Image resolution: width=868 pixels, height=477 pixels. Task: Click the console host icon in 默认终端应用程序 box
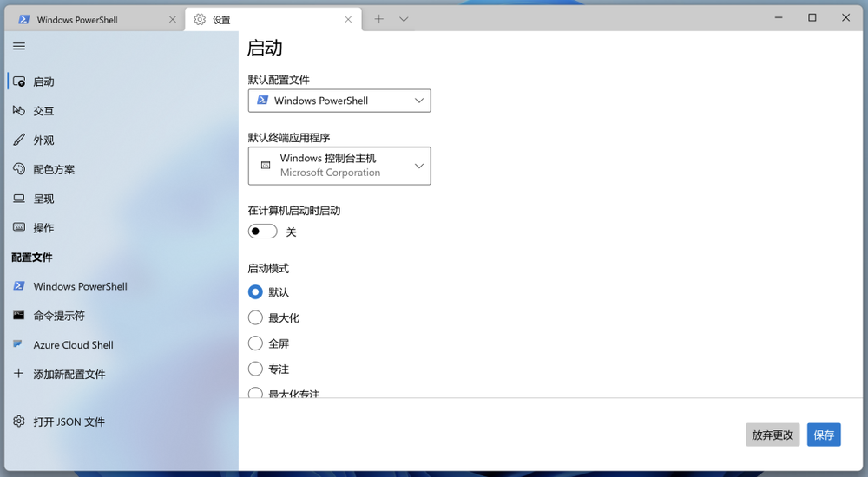(266, 166)
